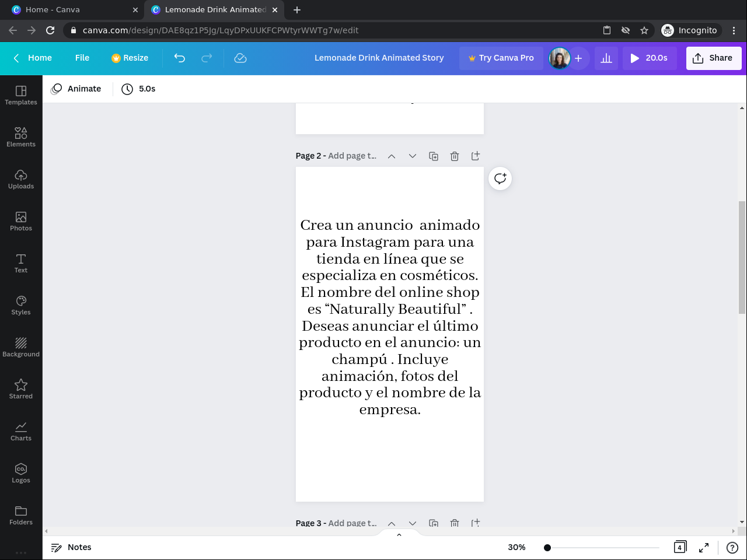
Task: Close the Home - Canva tab
Action: pos(135,10)
